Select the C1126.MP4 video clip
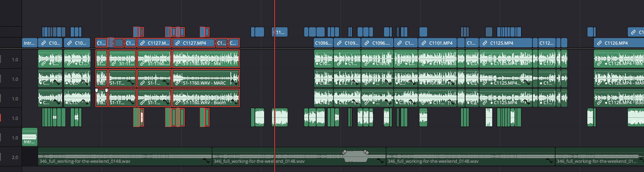This screenshot has width=644, height=172. point(619,43)
